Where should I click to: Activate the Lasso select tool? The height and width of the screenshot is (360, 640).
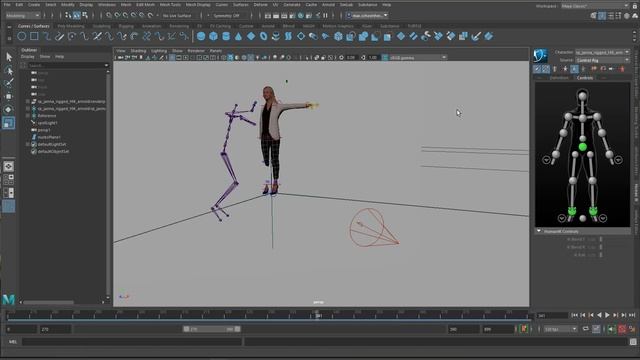[x=9, y=70]
